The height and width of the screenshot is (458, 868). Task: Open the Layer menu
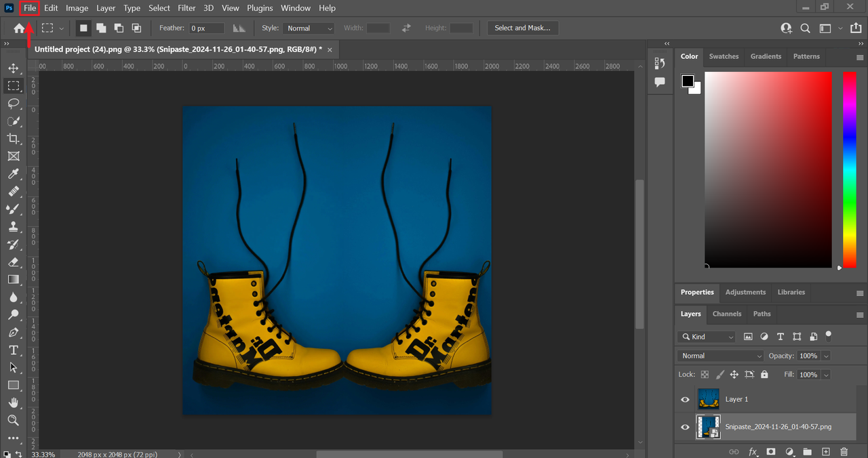click(106, 8)
